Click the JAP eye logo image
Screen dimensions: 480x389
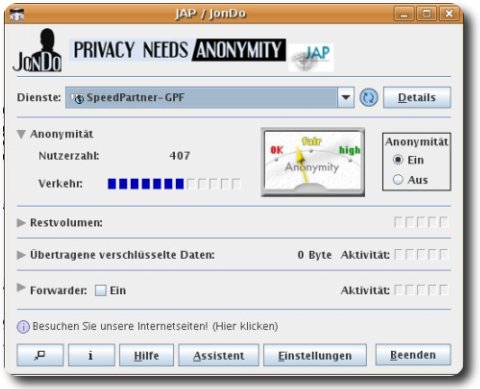click(x=311, y=57)
